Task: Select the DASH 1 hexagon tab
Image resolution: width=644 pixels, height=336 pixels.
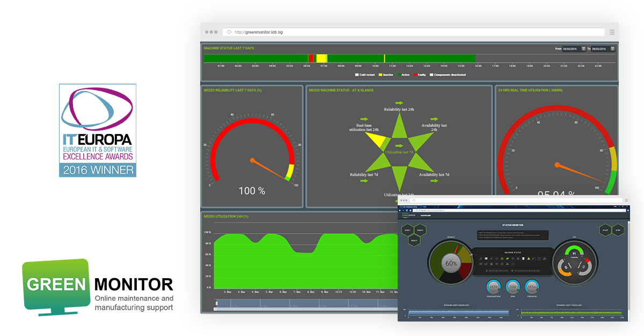Action: [x=407, y=229]
